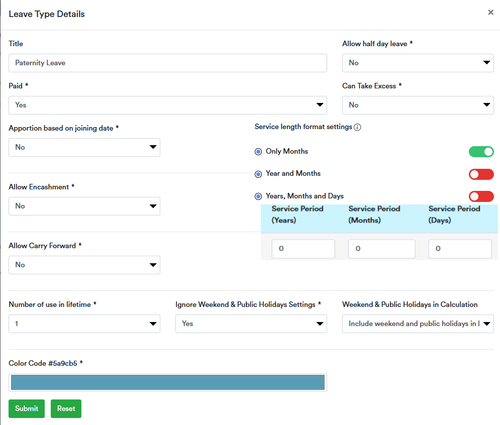Screen dimensions: 500x425
Task: Expand the Apportion based on joining date dropdown
Action: [x=84, y=147]
